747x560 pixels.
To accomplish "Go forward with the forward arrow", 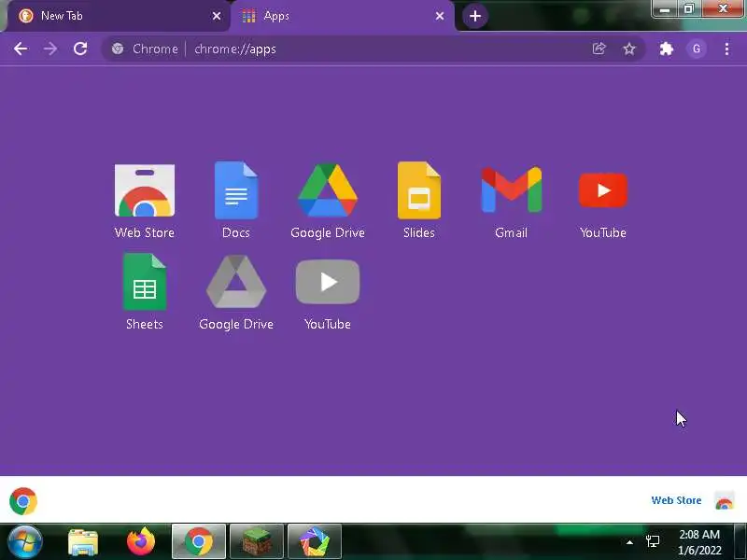I will (50, 49).
